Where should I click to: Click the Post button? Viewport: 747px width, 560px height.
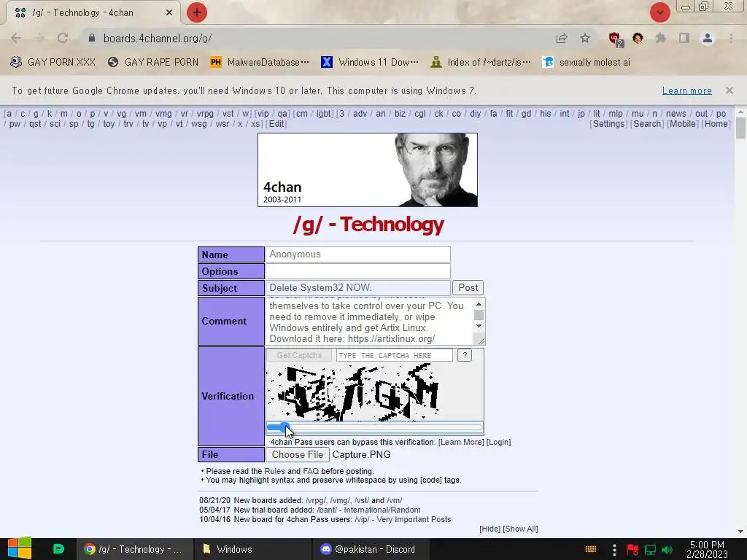(x=468, y=287)
